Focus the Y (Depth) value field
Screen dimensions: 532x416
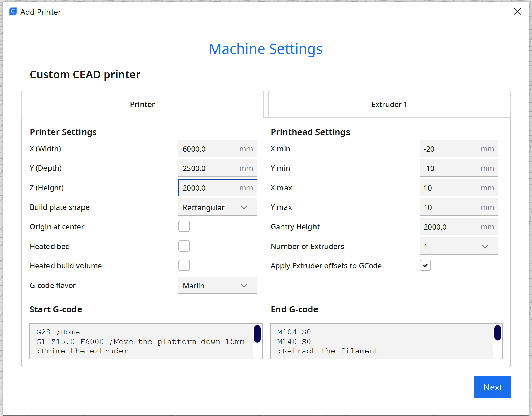[x=209, y=168]
